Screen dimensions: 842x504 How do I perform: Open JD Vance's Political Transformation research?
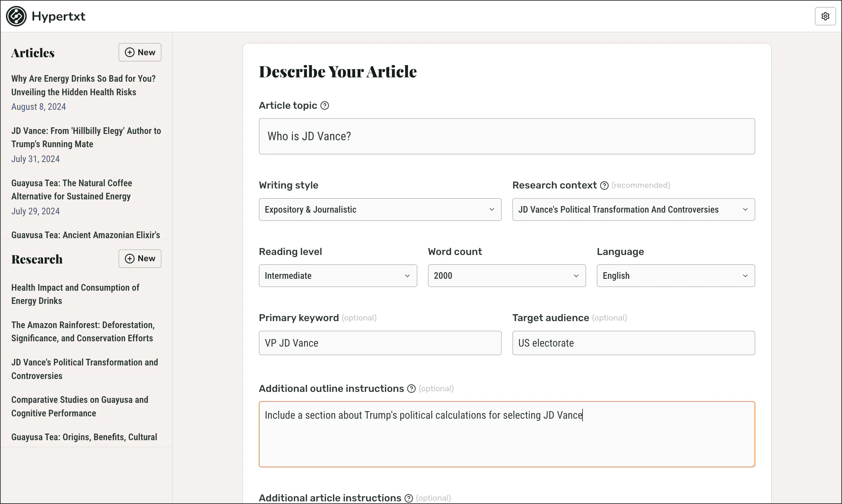[x=85, y=369]
